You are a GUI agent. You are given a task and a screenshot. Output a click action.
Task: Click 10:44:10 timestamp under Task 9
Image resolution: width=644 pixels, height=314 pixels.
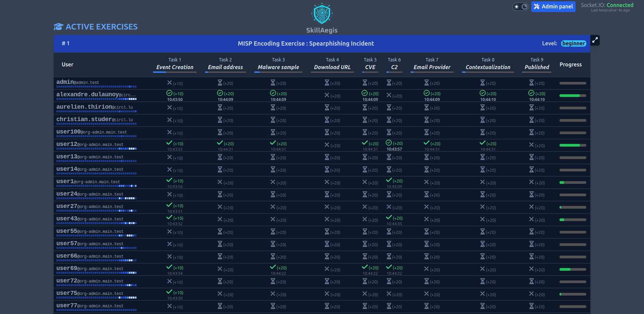point(537,100)
